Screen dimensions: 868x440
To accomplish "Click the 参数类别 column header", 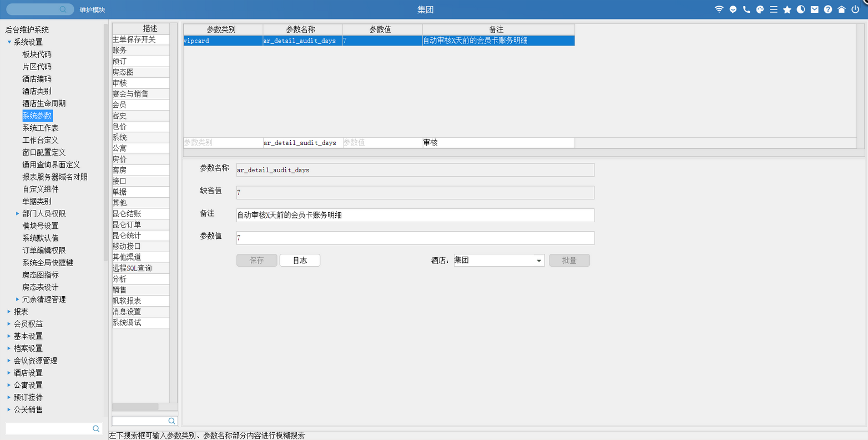I will point(223,29).
